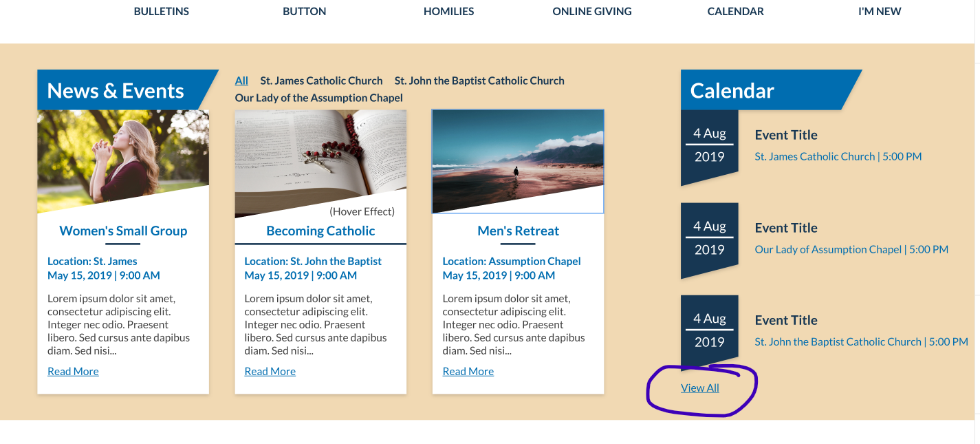Open the Women's Small Group title
Viewport: 980px width, 444px height.
point(123,231)
